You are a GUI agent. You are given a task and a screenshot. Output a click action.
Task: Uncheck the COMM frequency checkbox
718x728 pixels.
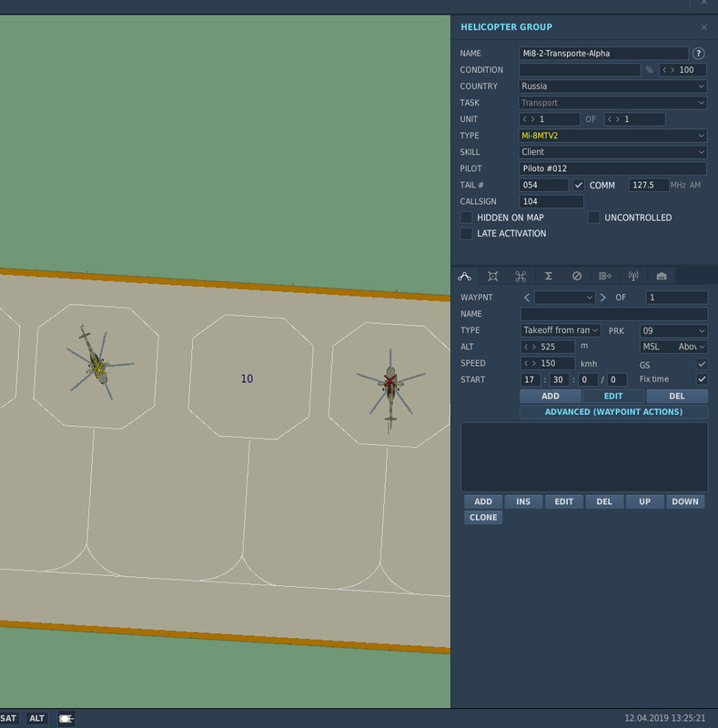click(x=578, y=186)
